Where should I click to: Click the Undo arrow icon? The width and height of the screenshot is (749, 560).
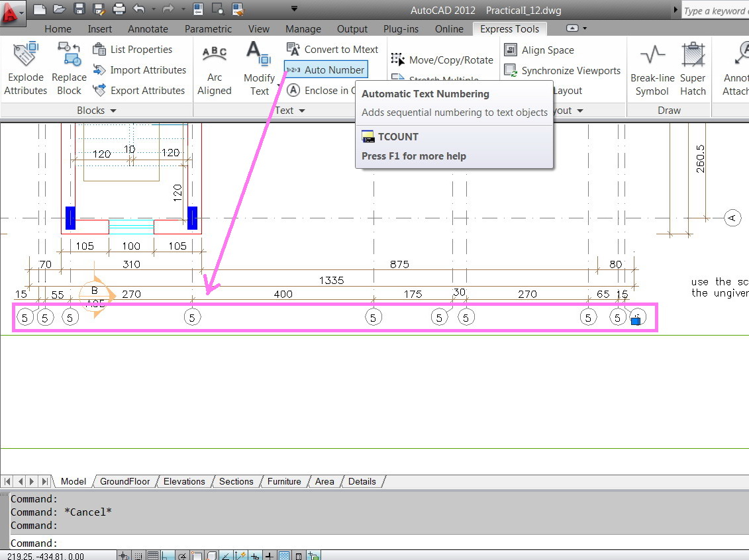tap(139, 9)
